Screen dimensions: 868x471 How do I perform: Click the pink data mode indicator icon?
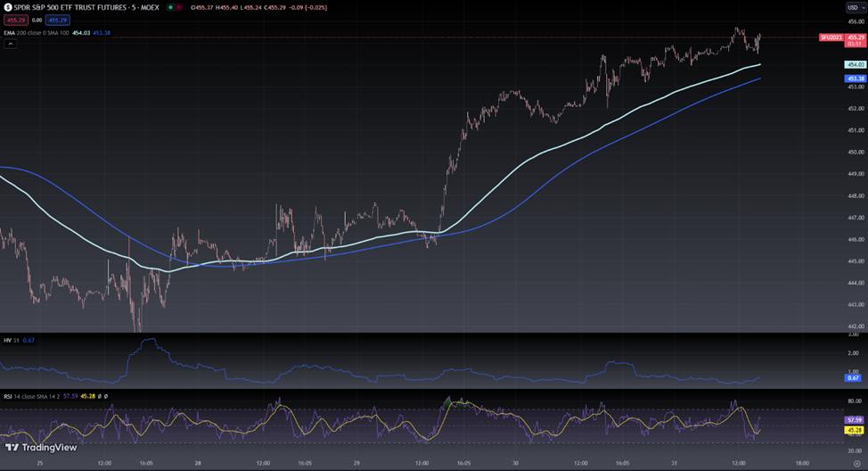coord(179,8)
